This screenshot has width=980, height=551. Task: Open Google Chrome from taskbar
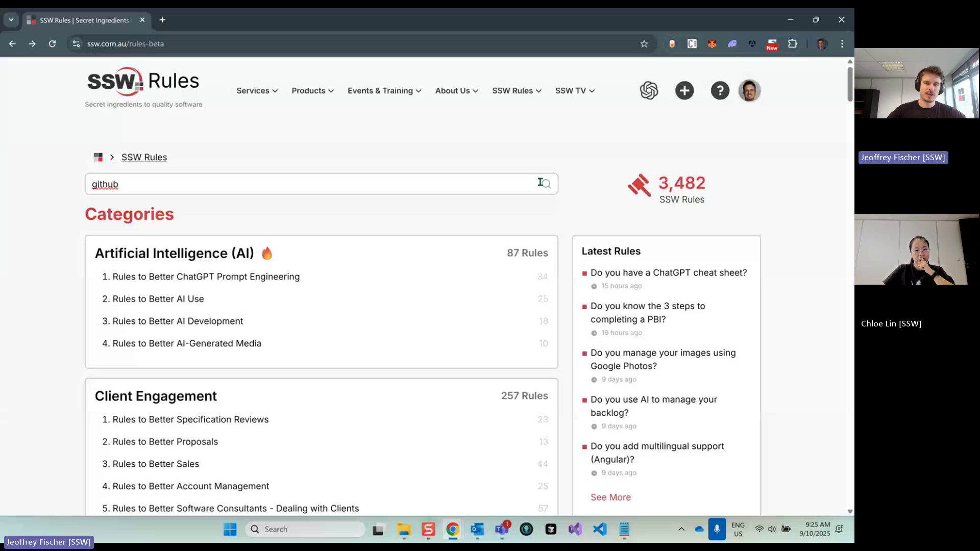coord(452,529)
